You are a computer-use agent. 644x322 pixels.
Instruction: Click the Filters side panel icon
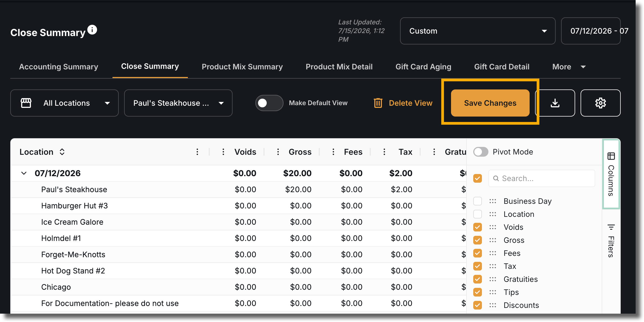(611, 227)
